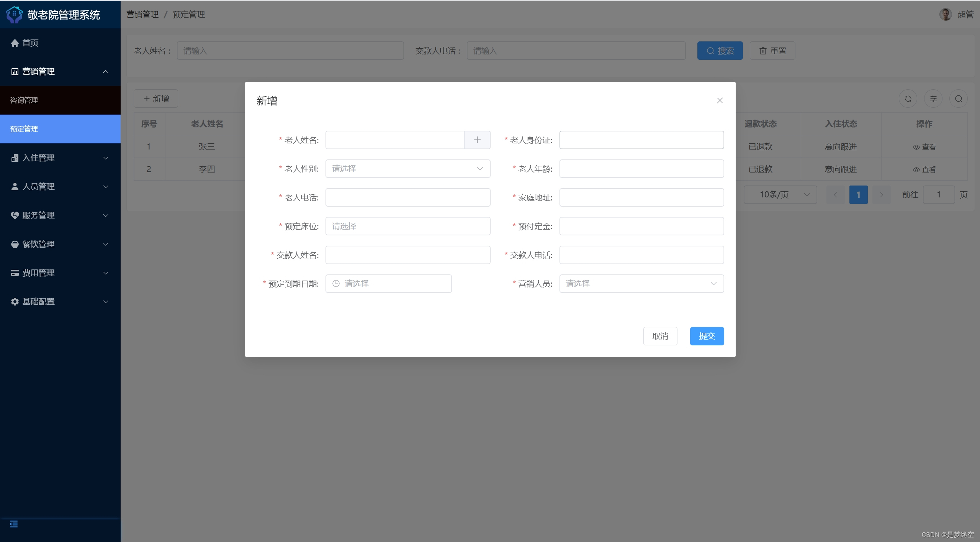This screenshot has width=980, height=542.
Task: Open the 10条/页 page size selector
Action: point(780,195)
